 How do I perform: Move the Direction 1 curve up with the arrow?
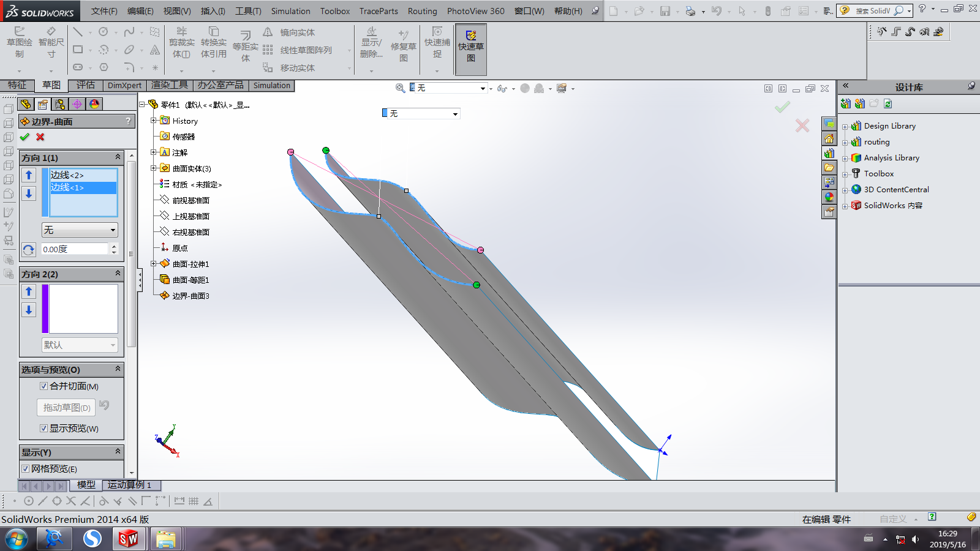pos(29,176)
